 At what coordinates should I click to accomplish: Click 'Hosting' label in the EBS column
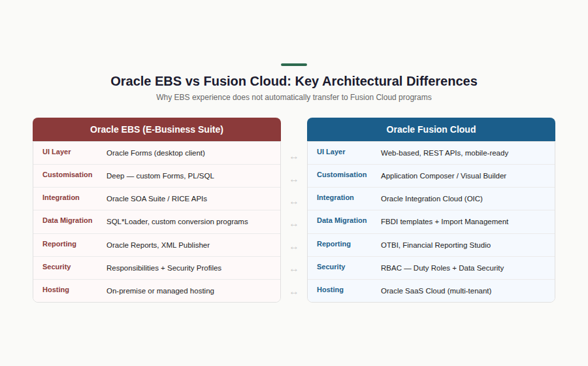tap(56, 290)
